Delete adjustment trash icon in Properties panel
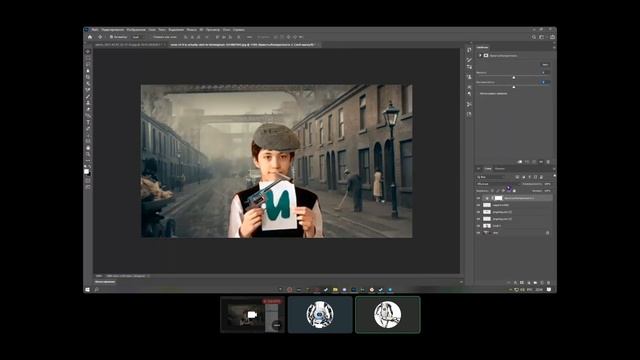640x360 pixels. pos(548,162)
